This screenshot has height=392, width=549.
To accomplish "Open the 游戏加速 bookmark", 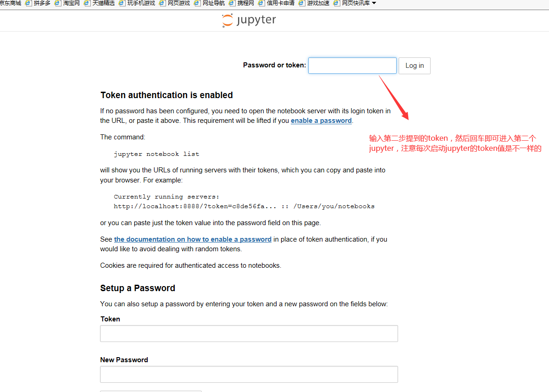I will click(x=314, y=3).
